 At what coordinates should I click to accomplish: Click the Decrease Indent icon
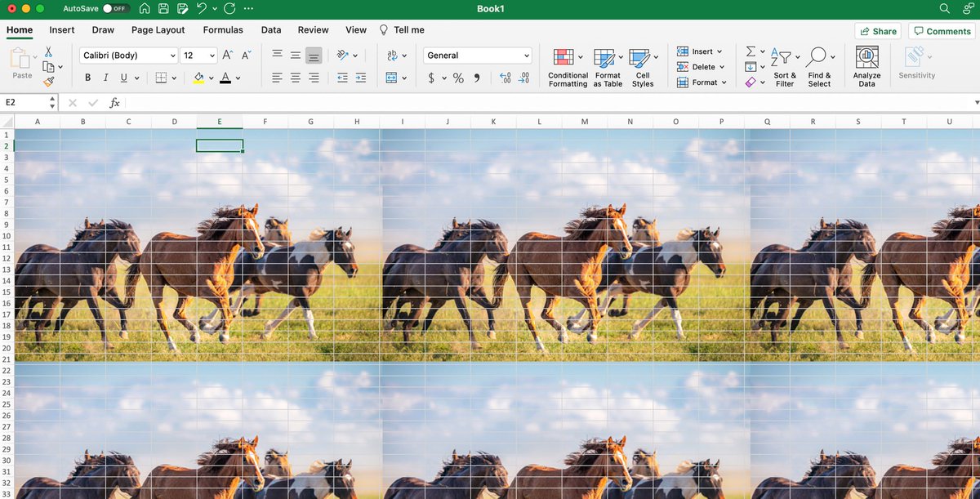pyautogui.click(x=342, y=78)
